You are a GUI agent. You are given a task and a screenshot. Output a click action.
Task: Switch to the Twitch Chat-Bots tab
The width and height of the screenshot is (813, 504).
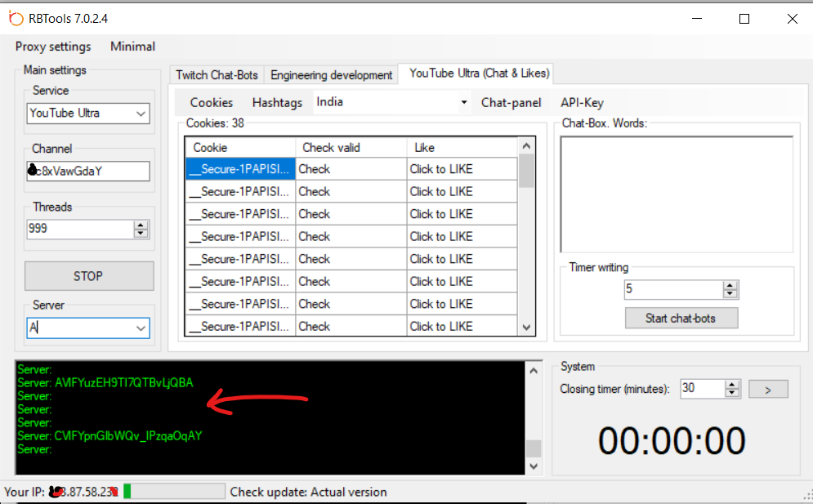tap(217, 75)
